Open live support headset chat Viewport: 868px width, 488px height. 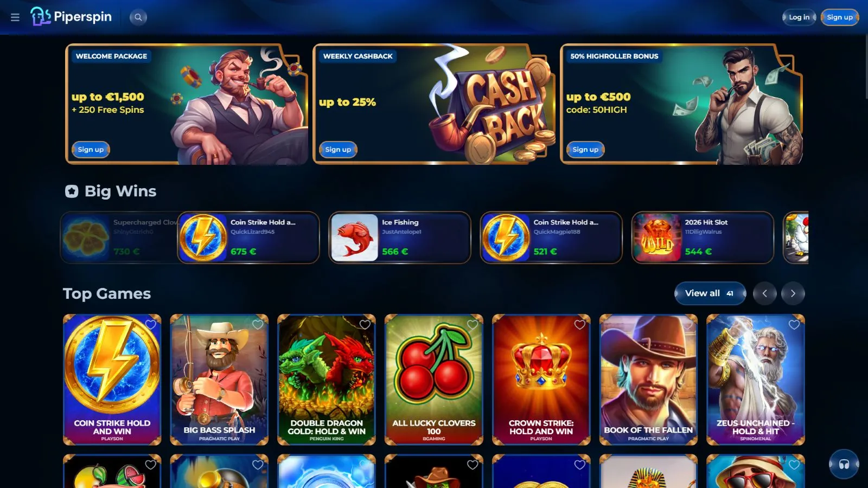(844, 464)
